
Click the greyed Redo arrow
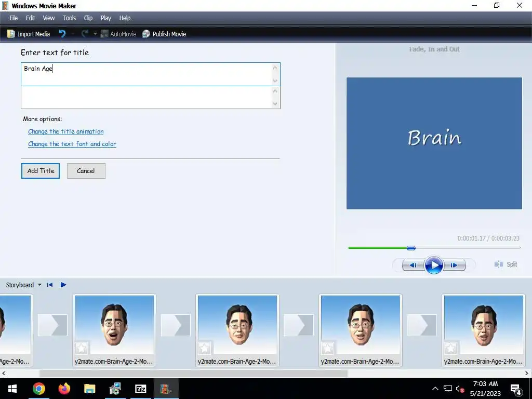(85, 34)
